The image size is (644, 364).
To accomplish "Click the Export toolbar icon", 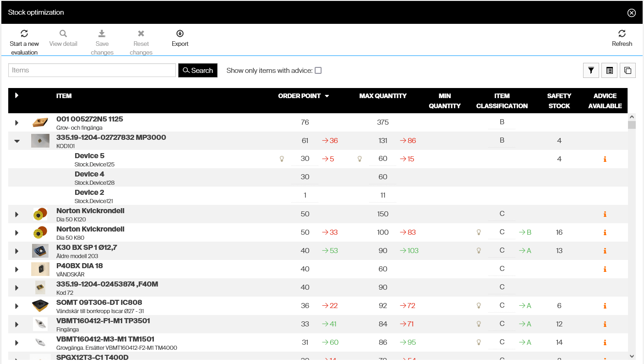I will pos(180,33).
